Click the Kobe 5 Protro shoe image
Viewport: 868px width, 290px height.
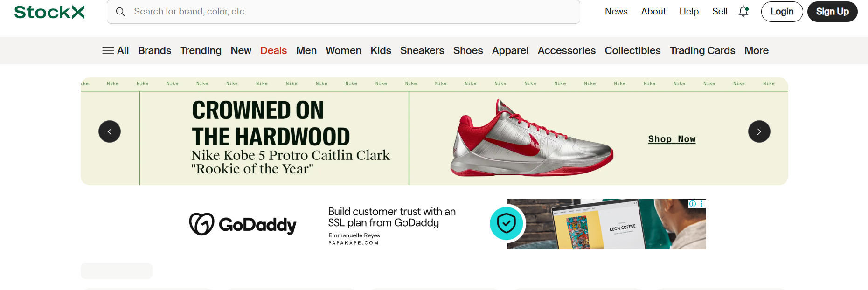[531, 140]
